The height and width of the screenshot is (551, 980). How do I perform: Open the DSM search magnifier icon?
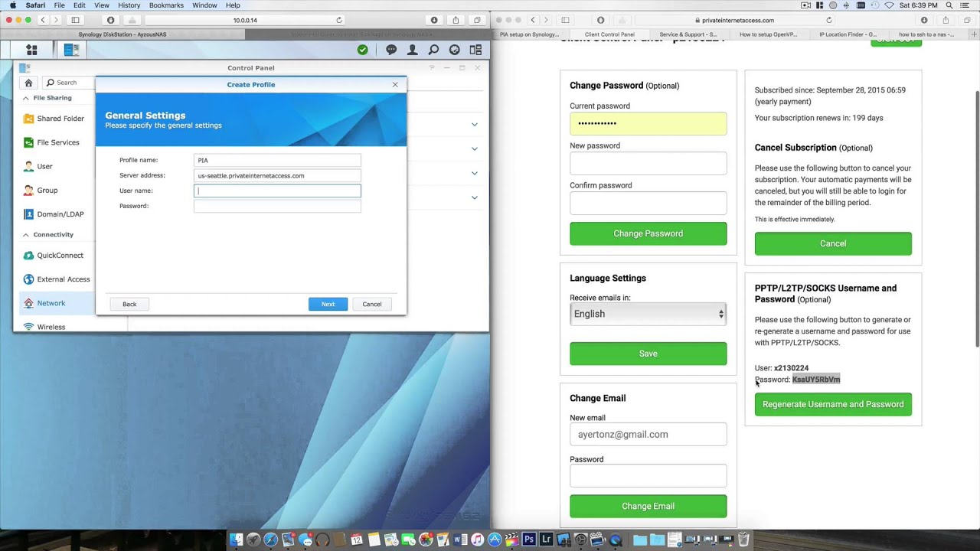(433, 50)
